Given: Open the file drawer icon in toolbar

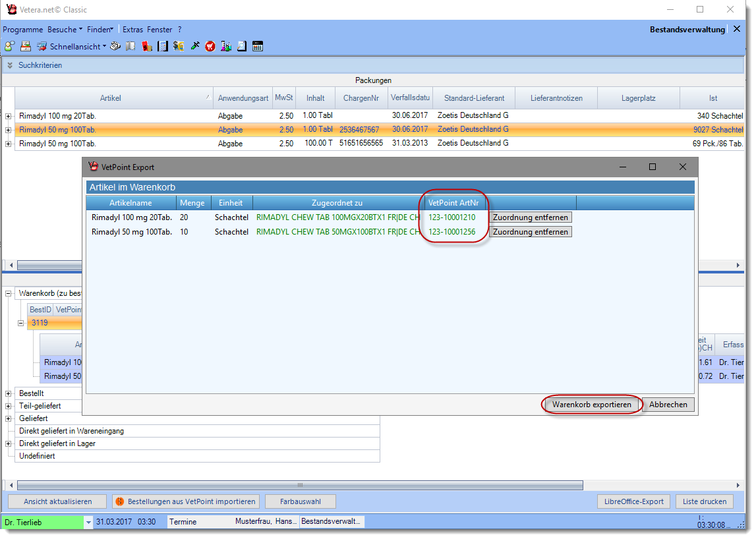Looking at the screenshot, I should tap(26, 47).
